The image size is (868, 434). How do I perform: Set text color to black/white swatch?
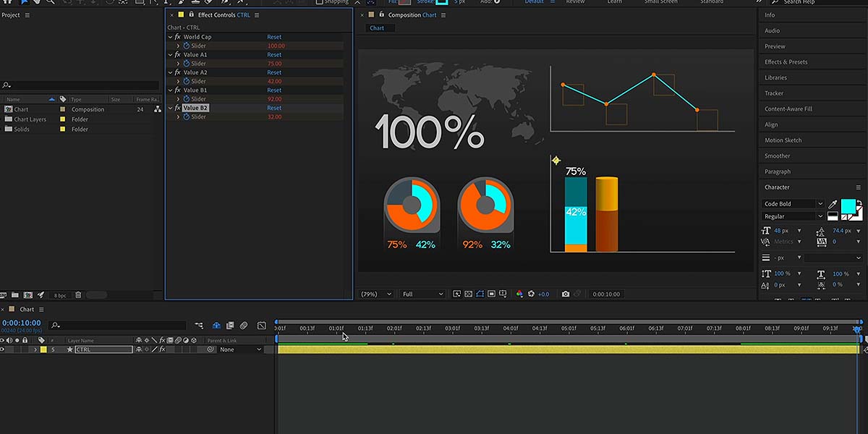point(833,216)
